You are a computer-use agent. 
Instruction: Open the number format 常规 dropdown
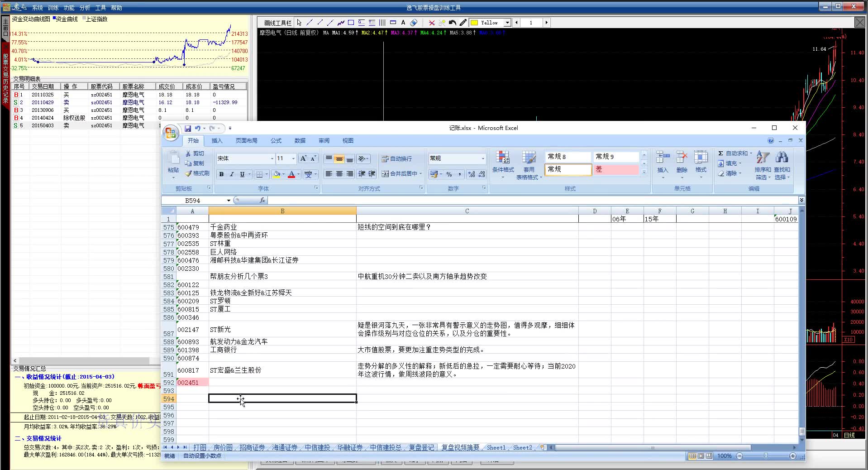(483, 158)
